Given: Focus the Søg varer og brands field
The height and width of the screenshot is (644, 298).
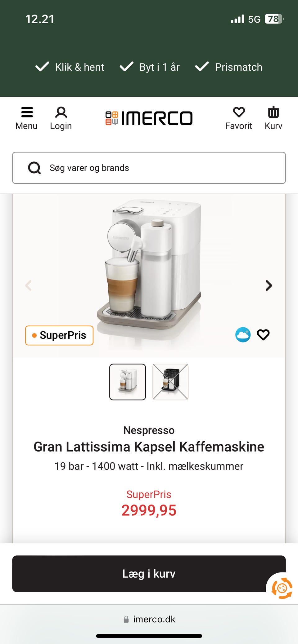Looking at the screenshot, I should pyautogui.click(x=149, y=168).
